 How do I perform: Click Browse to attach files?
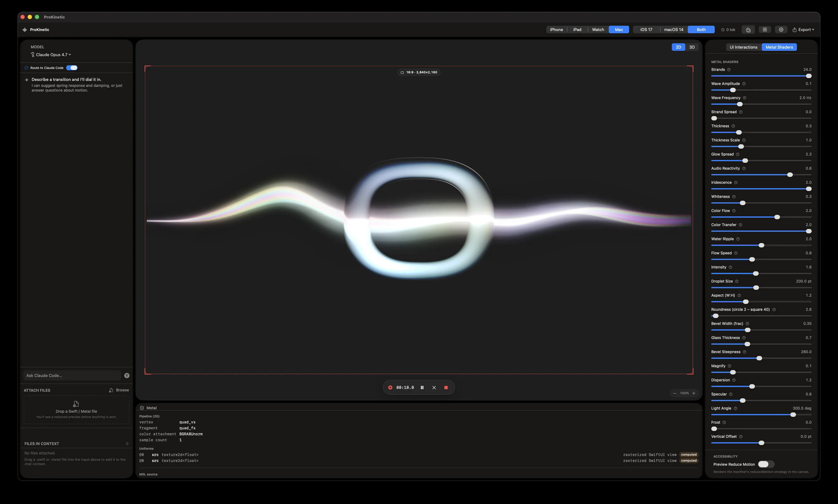click(119, 390)
